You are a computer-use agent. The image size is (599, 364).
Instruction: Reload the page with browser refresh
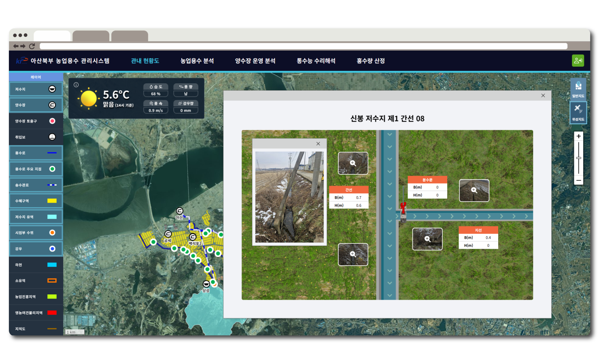click(32, 46)
